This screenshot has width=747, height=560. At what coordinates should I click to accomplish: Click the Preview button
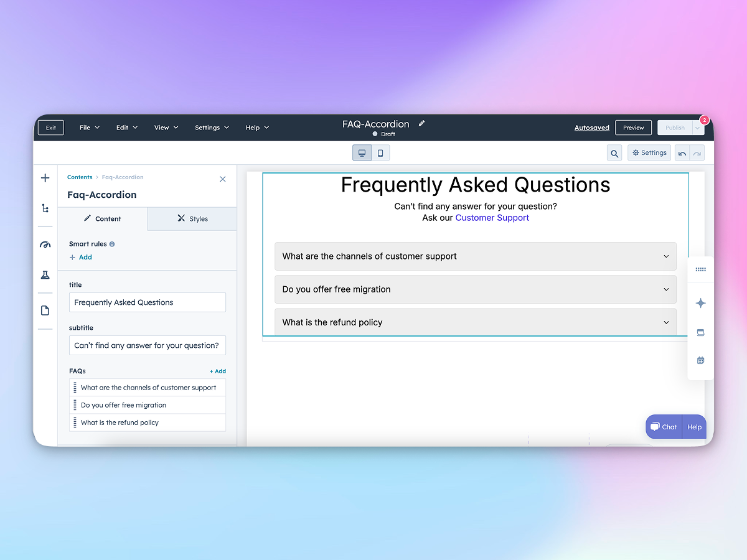[x=633, y=127]
